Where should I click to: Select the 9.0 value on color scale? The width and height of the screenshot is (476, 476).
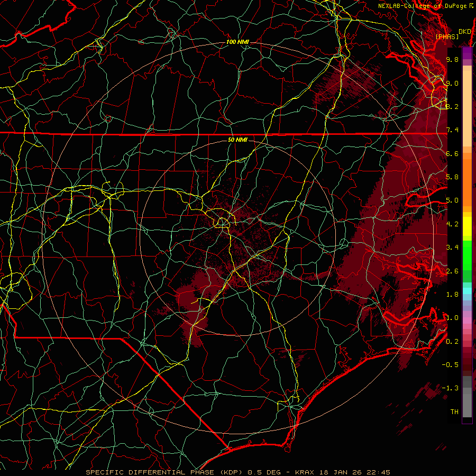[452, 83]
